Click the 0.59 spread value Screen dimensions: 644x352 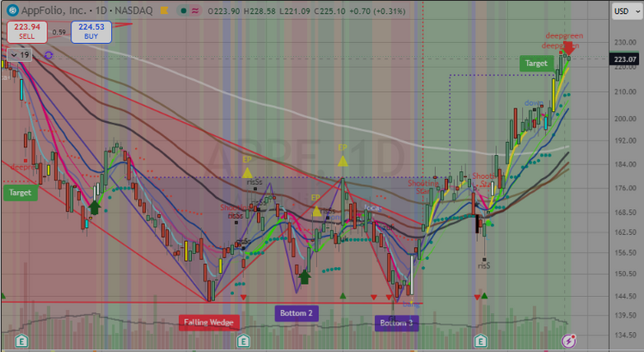click(x=58, y=32)
